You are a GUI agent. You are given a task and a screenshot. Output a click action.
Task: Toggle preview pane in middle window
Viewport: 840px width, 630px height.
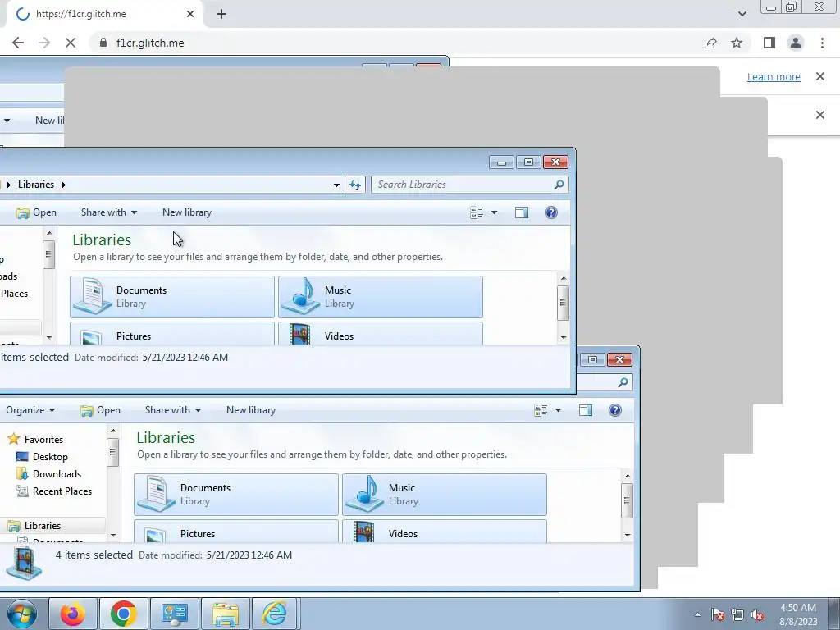pos(521,212)
